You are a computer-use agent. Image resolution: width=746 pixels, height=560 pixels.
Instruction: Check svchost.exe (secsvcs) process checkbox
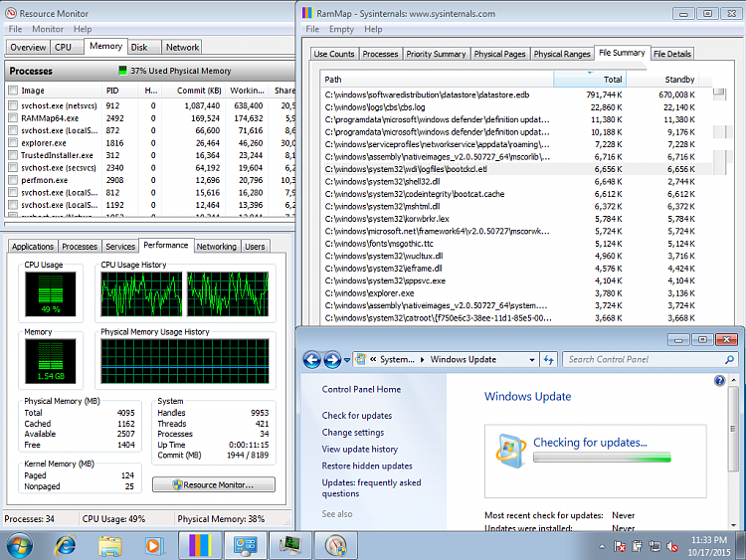click(x=13, y=167)
